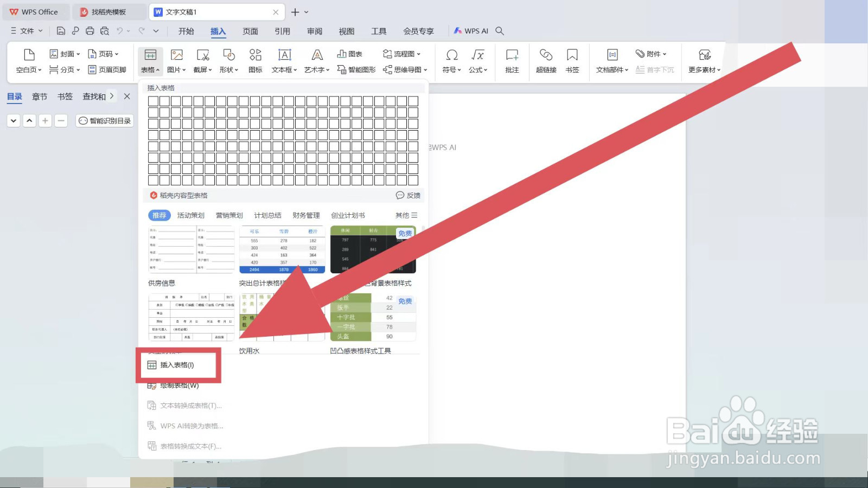Insert a blank page via 空白页 icon

28,61
